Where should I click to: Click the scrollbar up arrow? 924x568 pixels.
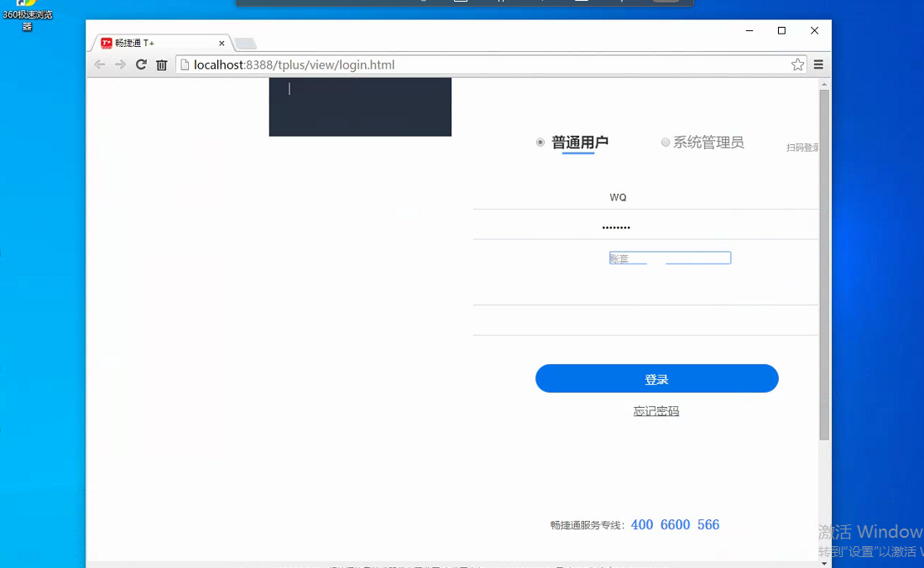pyautogui.click(x=824, y=84)
